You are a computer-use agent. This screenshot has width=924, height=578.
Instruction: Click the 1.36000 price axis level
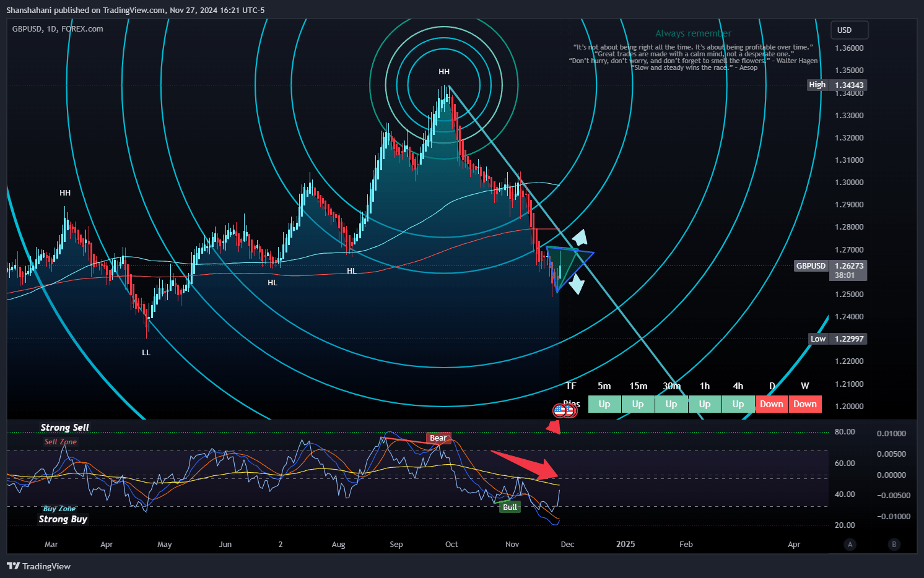(849, 48)
